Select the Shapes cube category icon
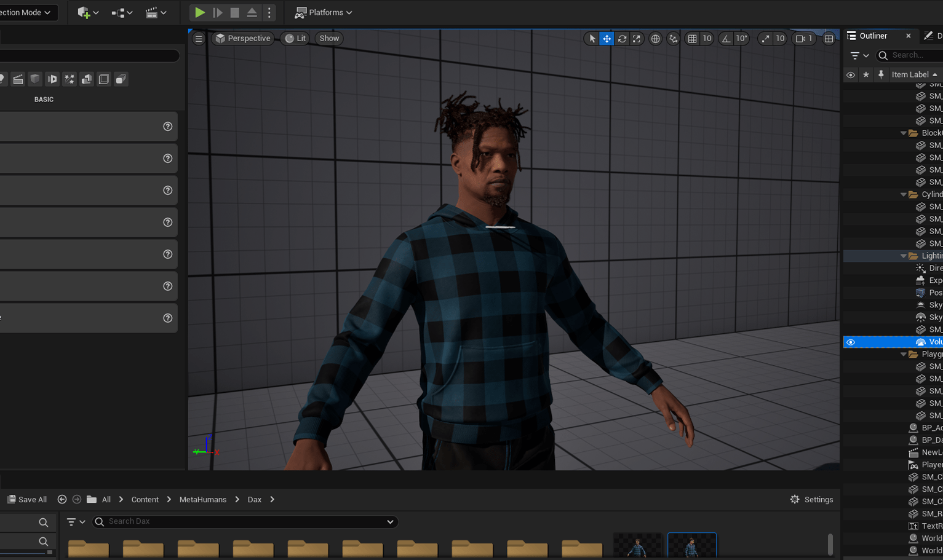Viewport: 943px width, 560px height. [35, 79]
